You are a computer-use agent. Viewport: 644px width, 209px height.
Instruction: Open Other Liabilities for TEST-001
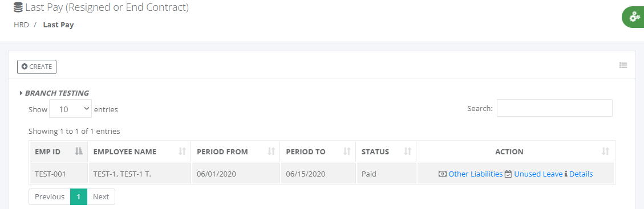tap(475, 174)
